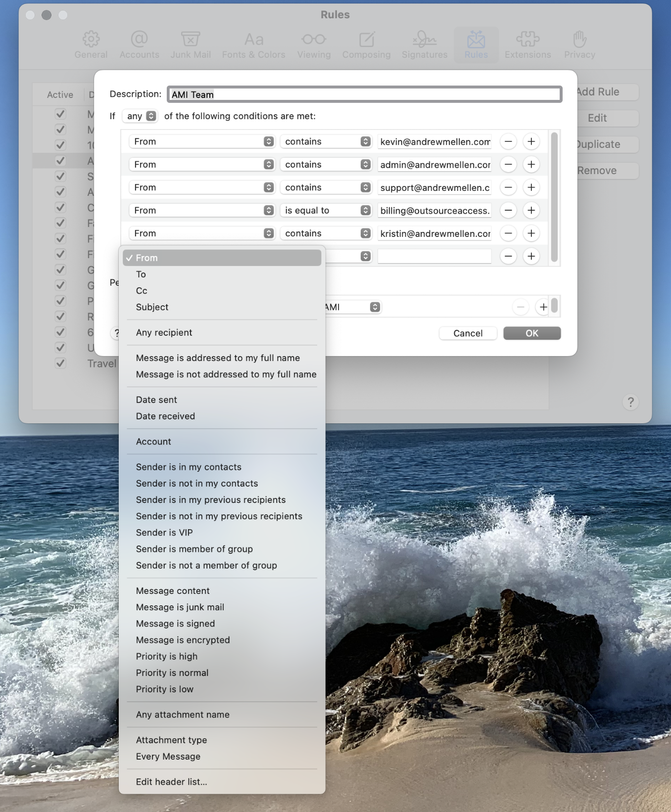The width and height of the screenshot is (671, 812).
Task: Toggle Active checkbox of highlighted rule row
Action: [60, 161]
